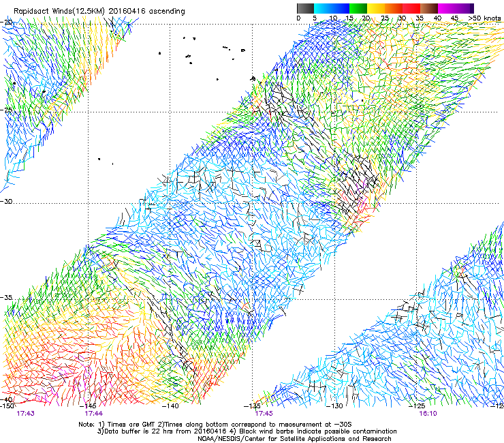Click the '-130' longitude label
The image size is (504, 443).
click(334, 406)
